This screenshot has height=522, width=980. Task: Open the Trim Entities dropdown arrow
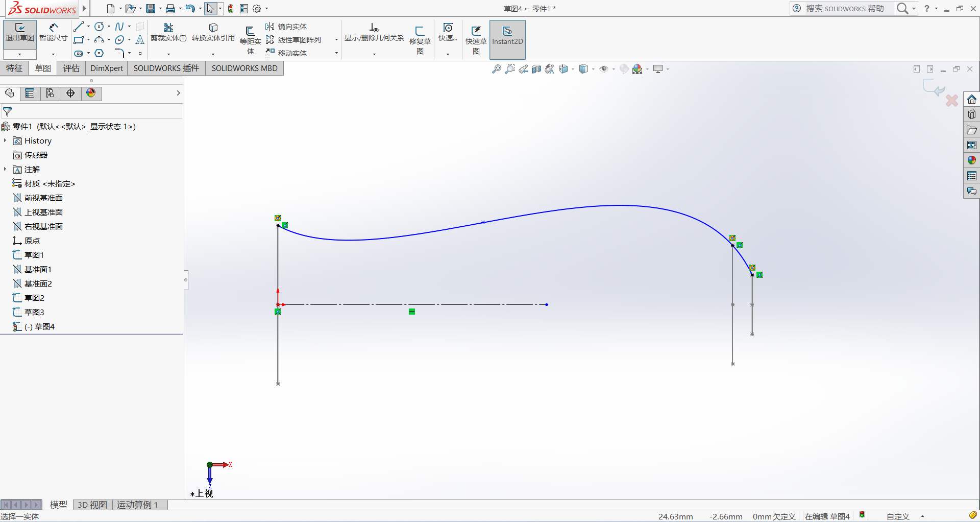(168, 54)
